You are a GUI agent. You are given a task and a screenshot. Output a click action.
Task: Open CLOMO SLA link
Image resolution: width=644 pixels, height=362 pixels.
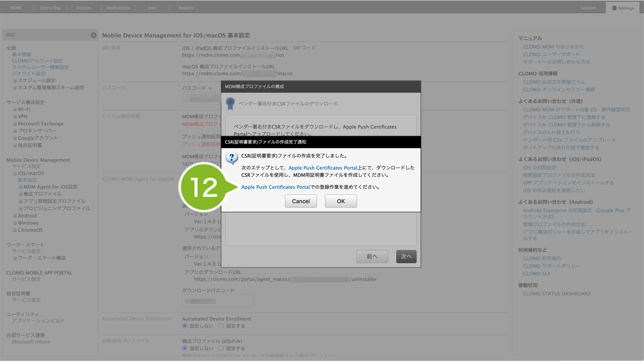(536, 274)
